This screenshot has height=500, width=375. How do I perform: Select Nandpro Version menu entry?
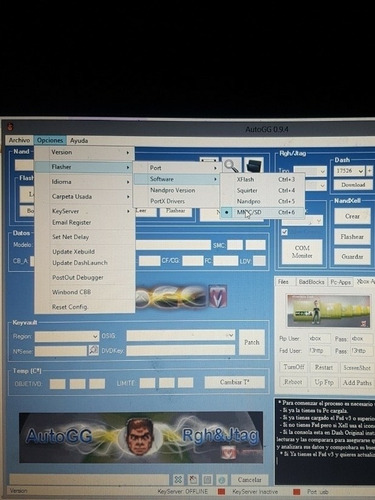pos(176,190)
